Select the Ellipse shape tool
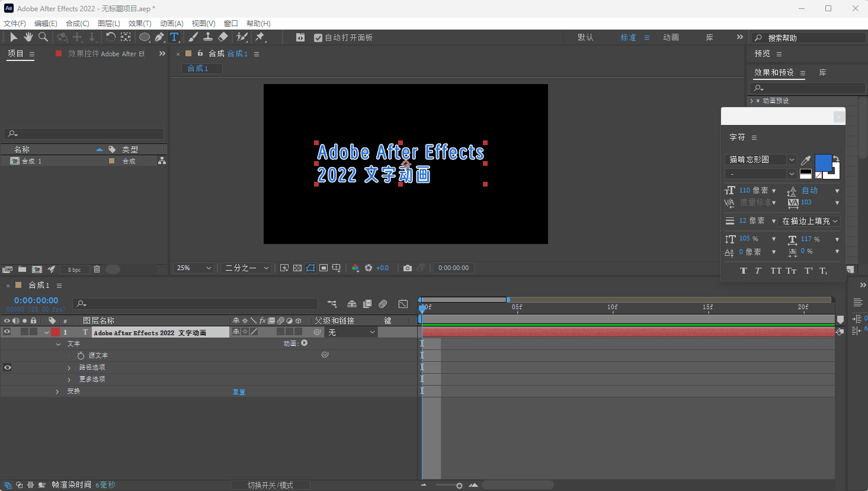 click(144, 37)
